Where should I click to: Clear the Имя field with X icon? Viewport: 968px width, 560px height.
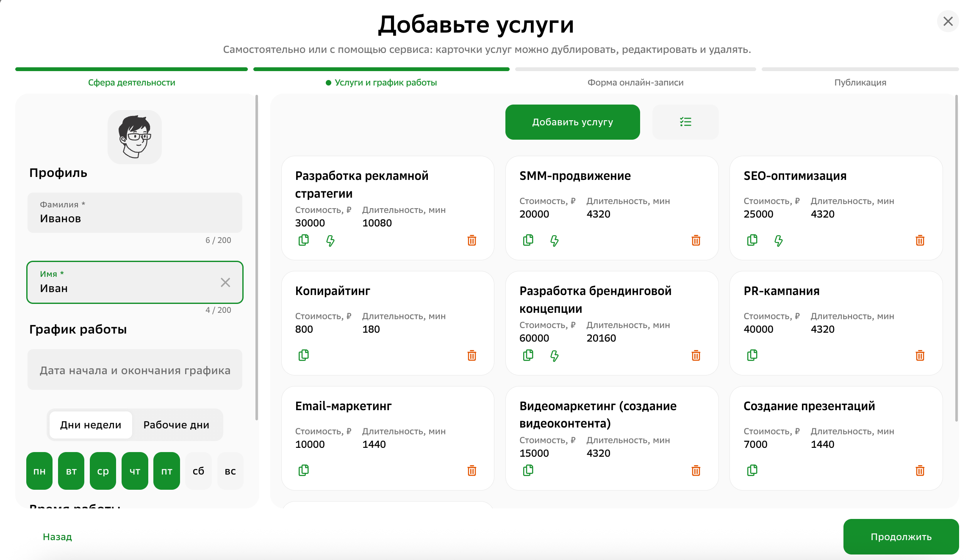click(225, 282)
